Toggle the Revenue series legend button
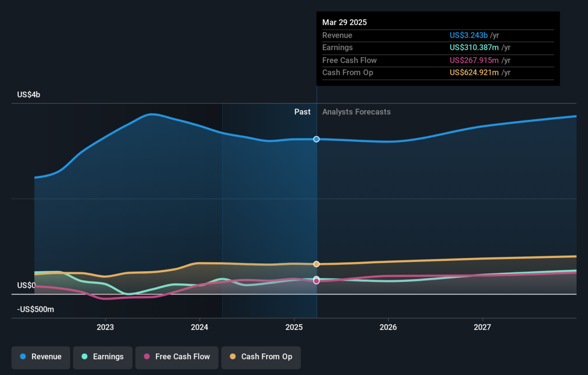Screen dimensions: 588x375 (41, 357)
